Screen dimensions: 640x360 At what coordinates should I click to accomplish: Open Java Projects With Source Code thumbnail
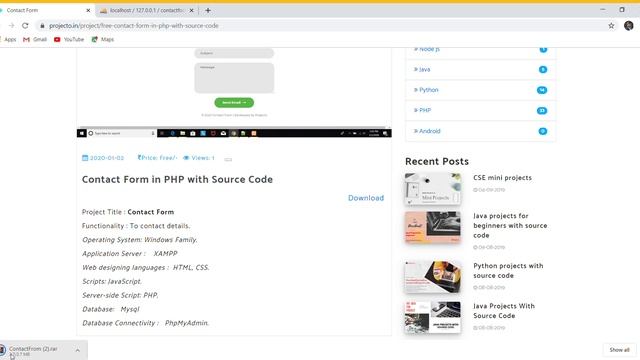tap(433, 318)
